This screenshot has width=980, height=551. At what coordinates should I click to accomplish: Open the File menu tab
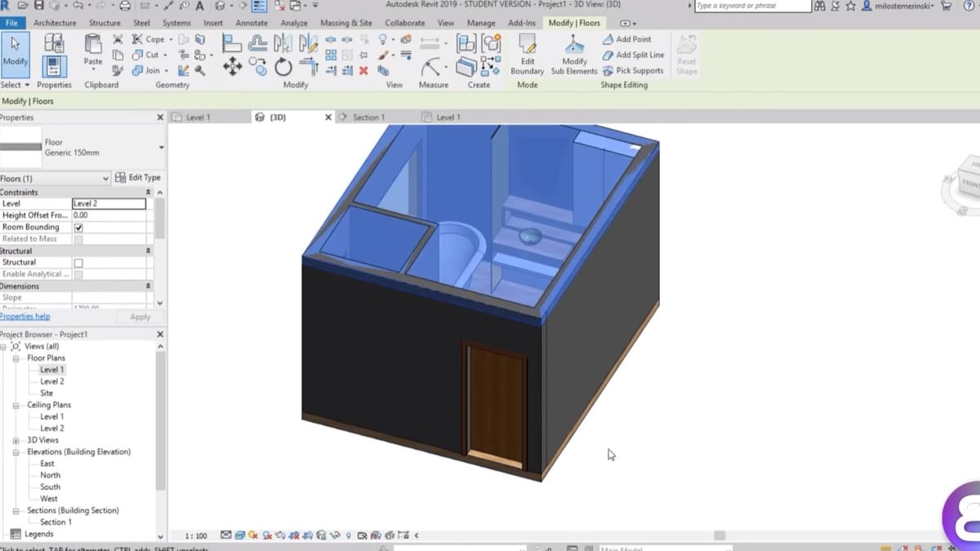coord(11,23)
